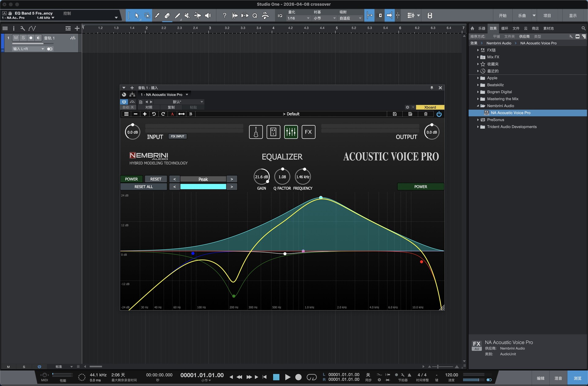
Task: Mute track 1 with M button
Action: pos(16,38)
